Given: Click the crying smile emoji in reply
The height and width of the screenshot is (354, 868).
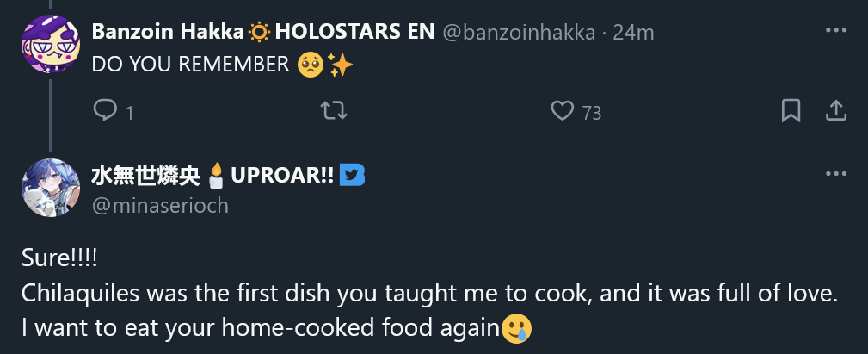Looking at the screenshot, I should (516, 328).
